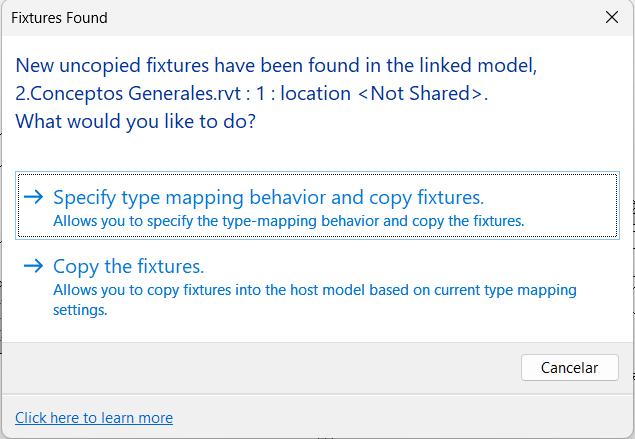Click the type-mapping behavior description under first option
This screenshot has width=635, height=439.
[288, 220]
